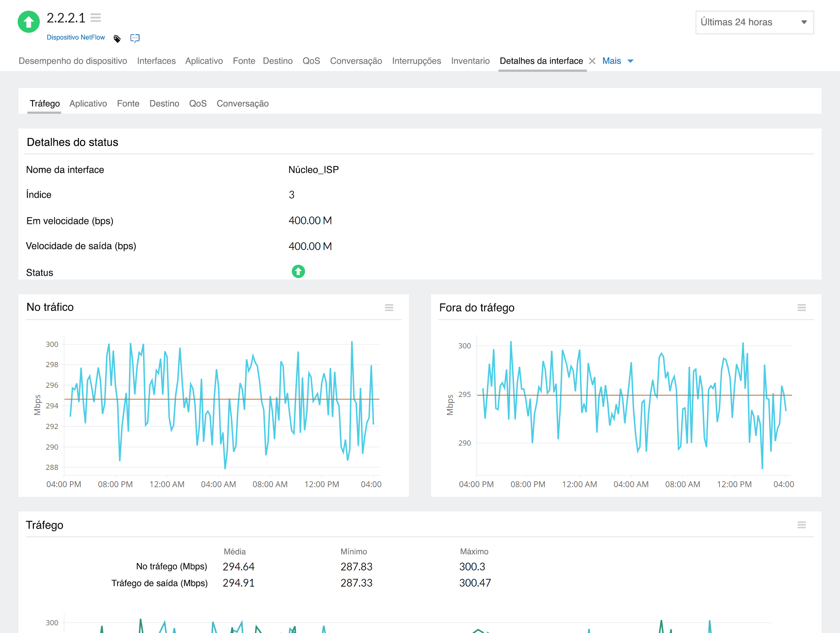Viewport: 840px width, 633px height.
Task: Open the hamburger menu next to 2.2.2.1
Action: coord(96,17)
